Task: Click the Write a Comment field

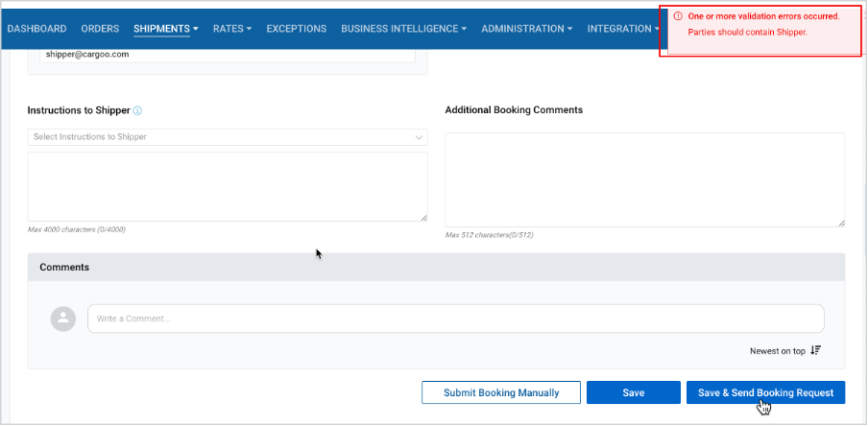Action: click(x=455, y=319)
